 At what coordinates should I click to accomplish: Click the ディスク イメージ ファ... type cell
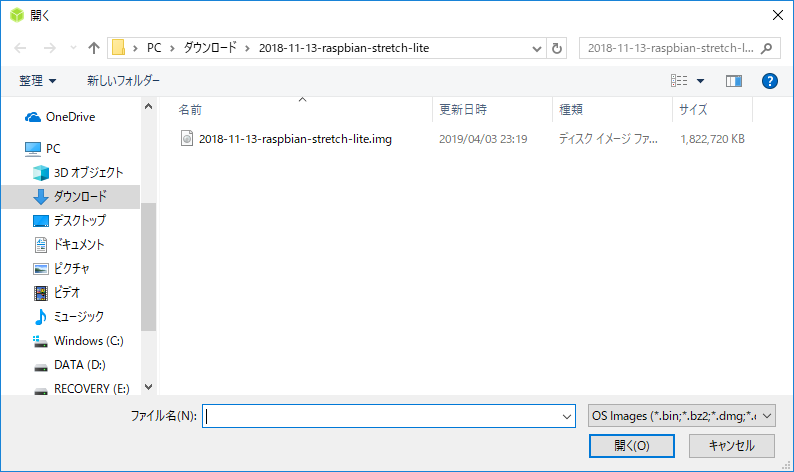608,139
